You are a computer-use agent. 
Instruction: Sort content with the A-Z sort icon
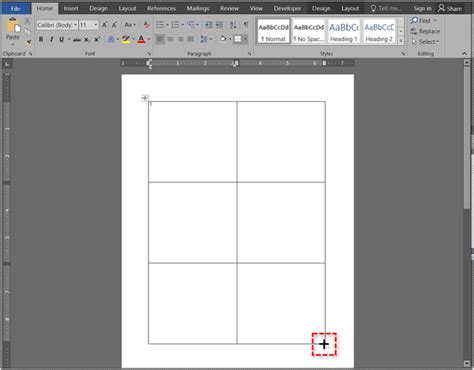coord(233,25)
